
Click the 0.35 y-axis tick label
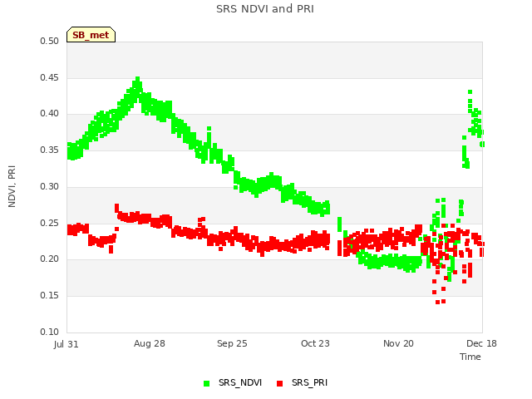click(50, 150)
